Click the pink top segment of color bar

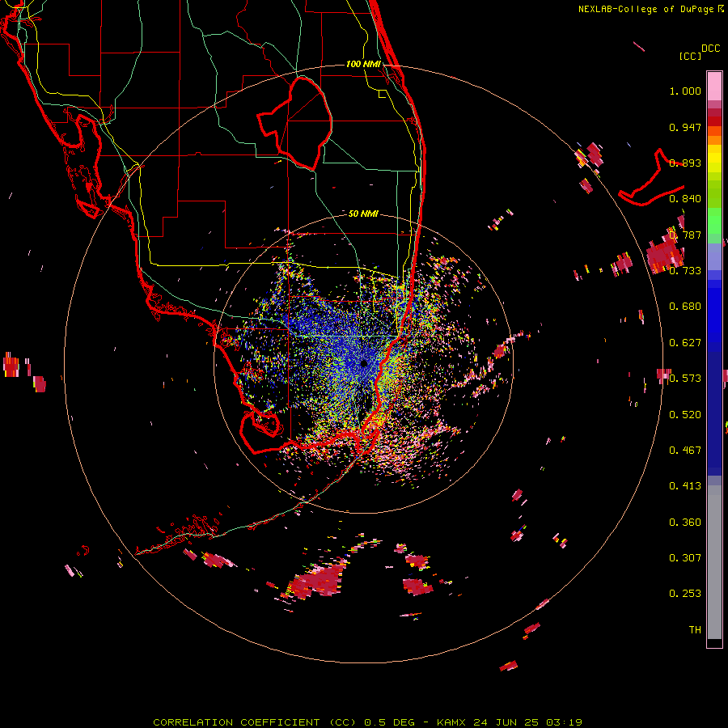pos(714,86)
